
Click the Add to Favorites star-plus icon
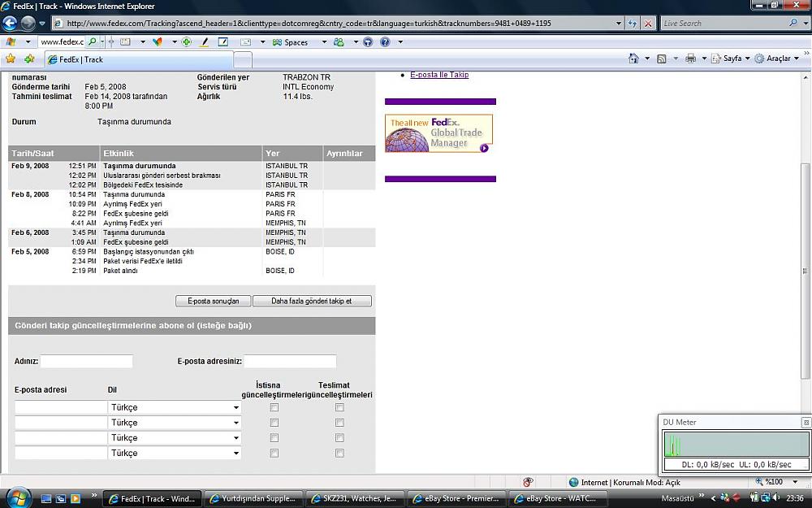coord(29,59)
